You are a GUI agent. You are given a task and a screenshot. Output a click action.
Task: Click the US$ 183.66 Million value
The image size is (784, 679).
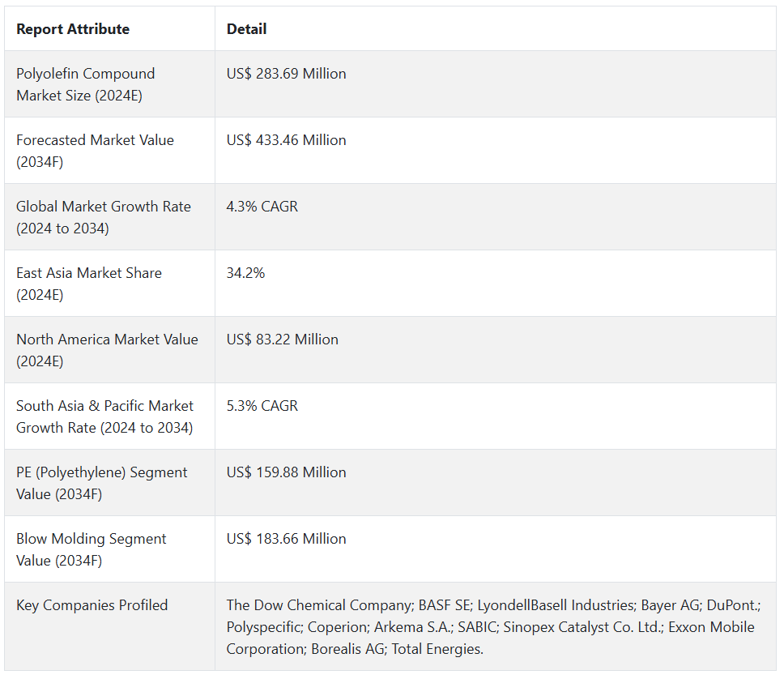pos(286,539)
